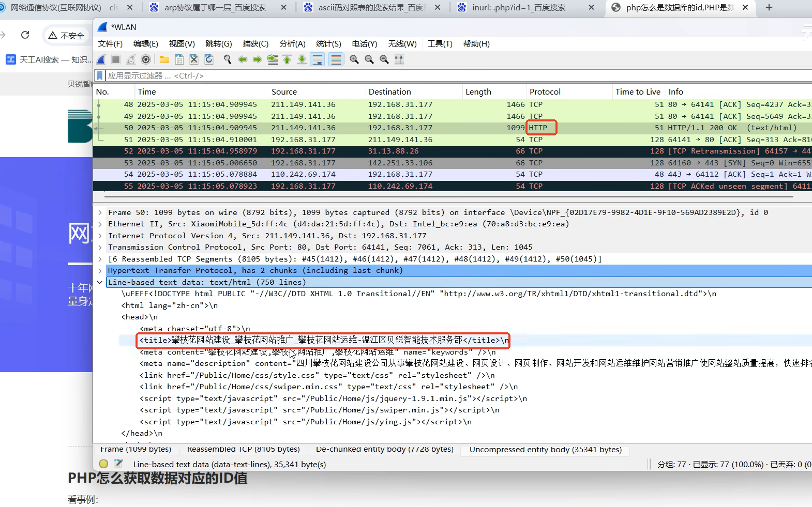Viewport: 812px width, 507px height.
Task: Open 统计(S) menu
Action: 328,43
